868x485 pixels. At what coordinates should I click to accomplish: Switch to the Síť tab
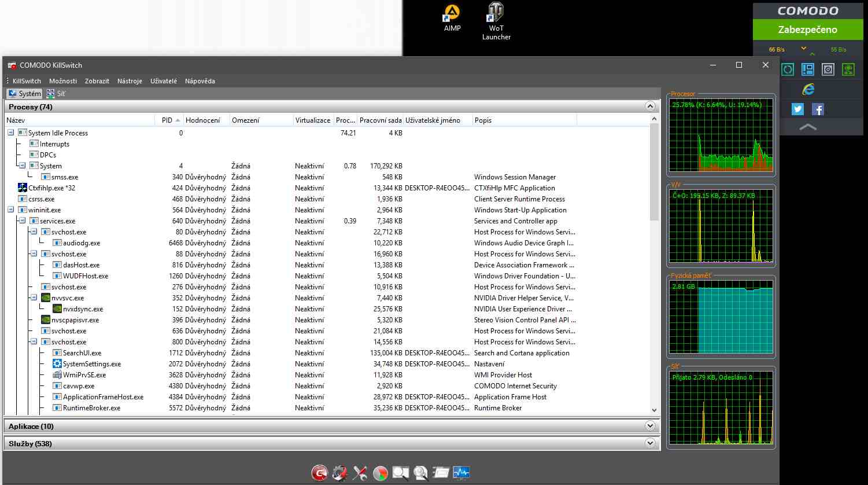56,94
